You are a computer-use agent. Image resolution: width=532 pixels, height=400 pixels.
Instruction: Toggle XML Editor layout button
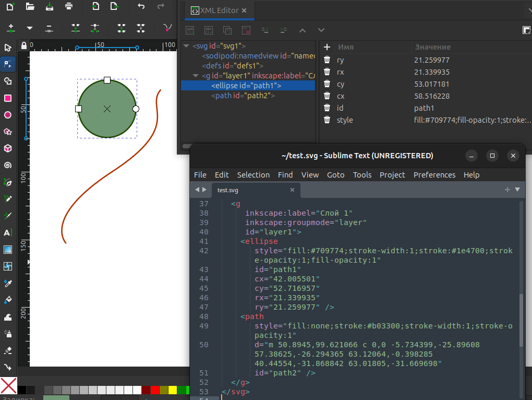526,30
